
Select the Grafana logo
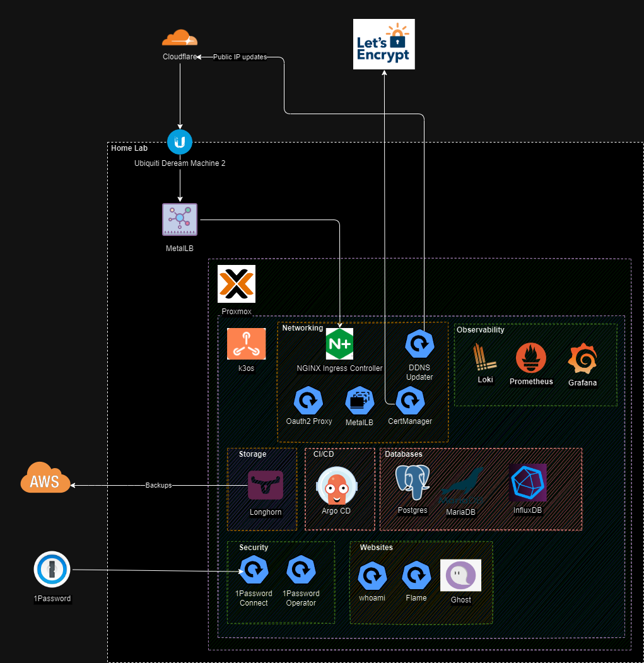[x=582, y=359]
